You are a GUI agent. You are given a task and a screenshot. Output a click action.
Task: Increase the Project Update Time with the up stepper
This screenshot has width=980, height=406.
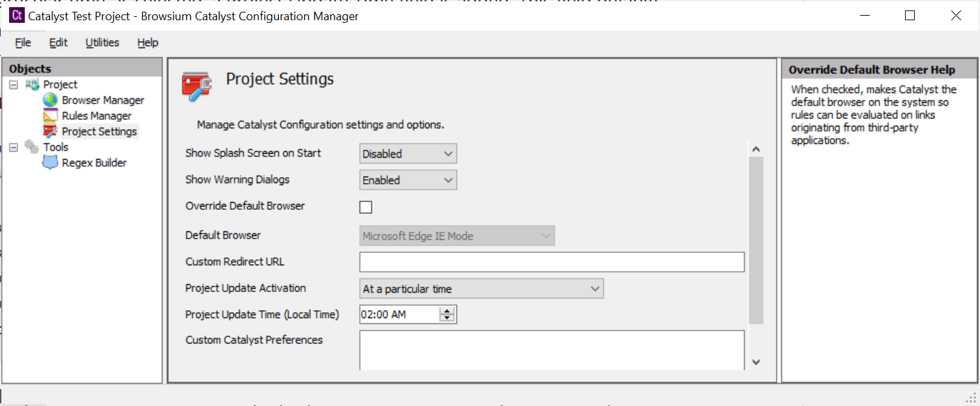pyautogui.click(x=447, y=310)
